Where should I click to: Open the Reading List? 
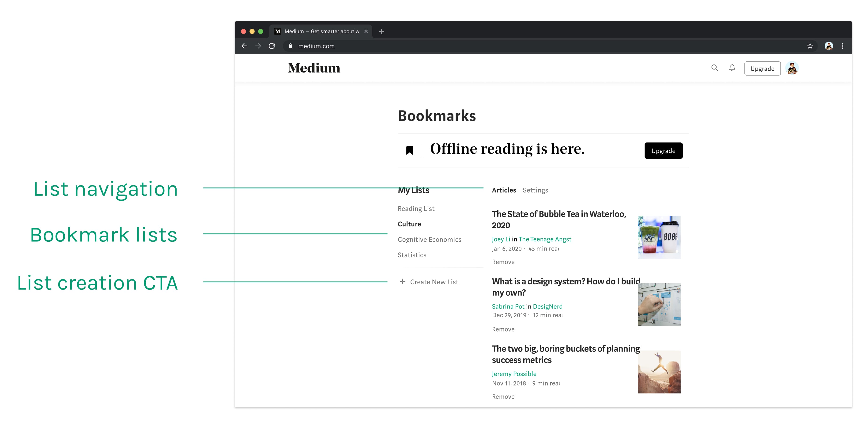click(x=416, y=208)
